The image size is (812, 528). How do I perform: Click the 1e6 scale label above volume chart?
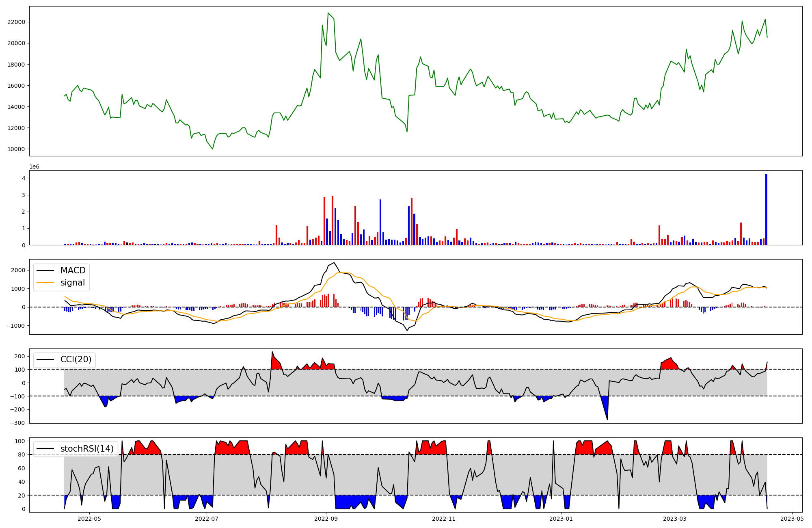(x=35, y=167)
